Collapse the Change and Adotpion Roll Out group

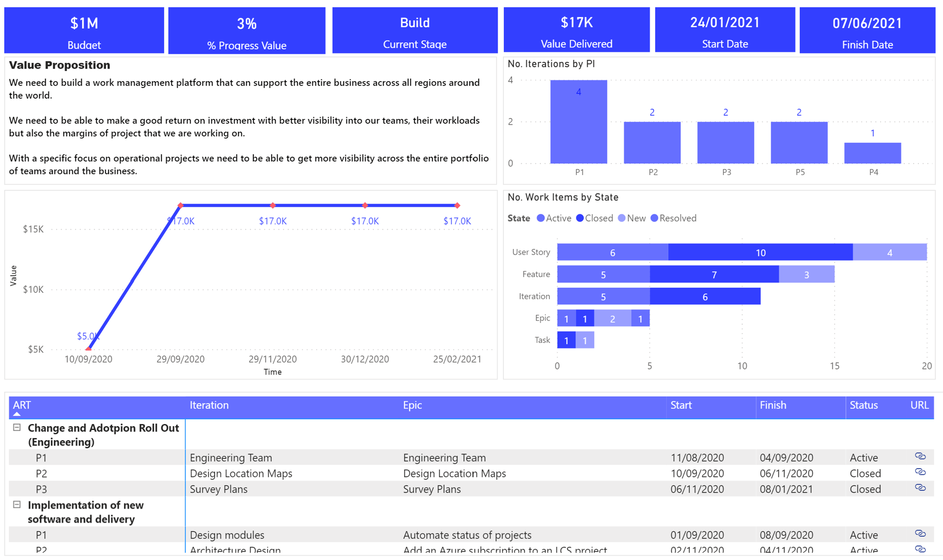[x=17, y=427]
